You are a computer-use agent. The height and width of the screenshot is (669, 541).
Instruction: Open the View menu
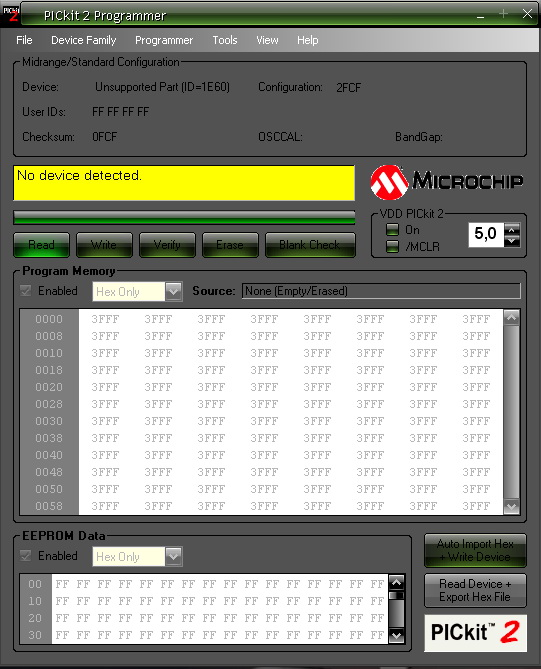268,40
